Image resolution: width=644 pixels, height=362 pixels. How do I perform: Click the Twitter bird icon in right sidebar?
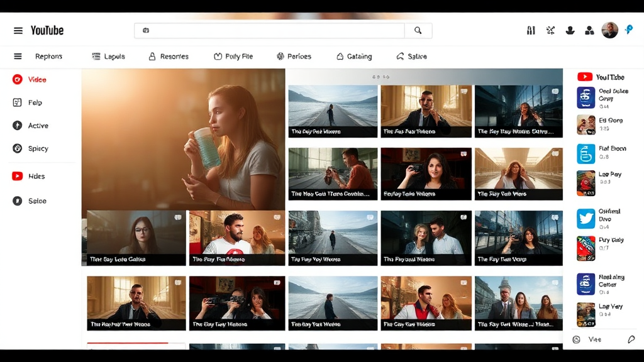586,219
